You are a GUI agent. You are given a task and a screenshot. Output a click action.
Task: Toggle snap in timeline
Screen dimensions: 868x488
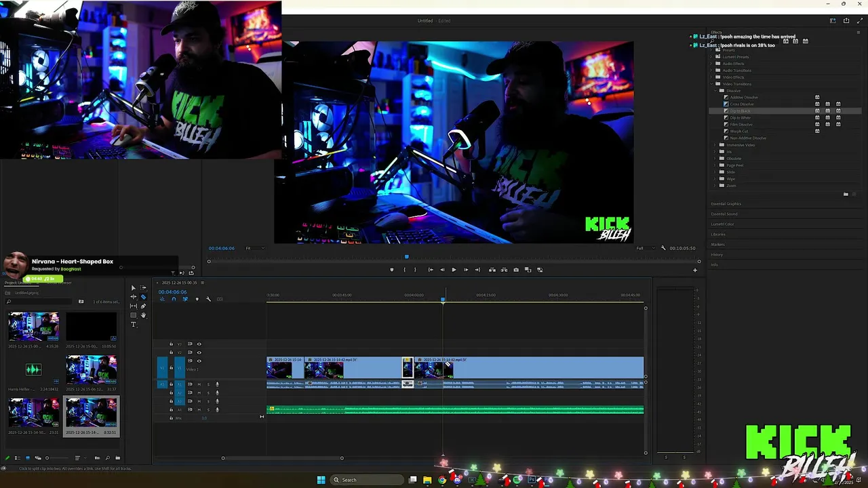coord(174,299)
